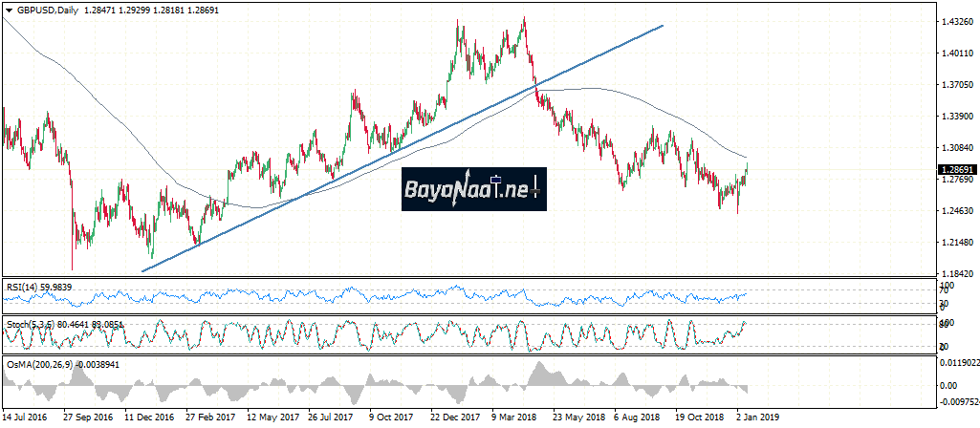Click the 1.37050 price axis label
Viewport: 980px width, 428px height.
tap(959, 84)
